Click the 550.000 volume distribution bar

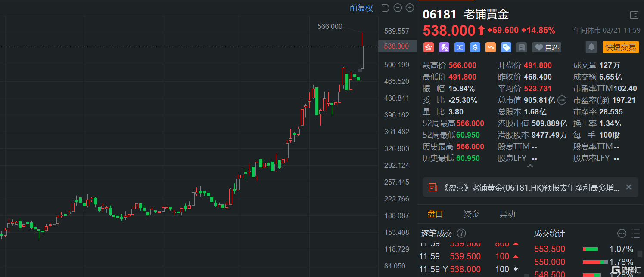[595, 262]
